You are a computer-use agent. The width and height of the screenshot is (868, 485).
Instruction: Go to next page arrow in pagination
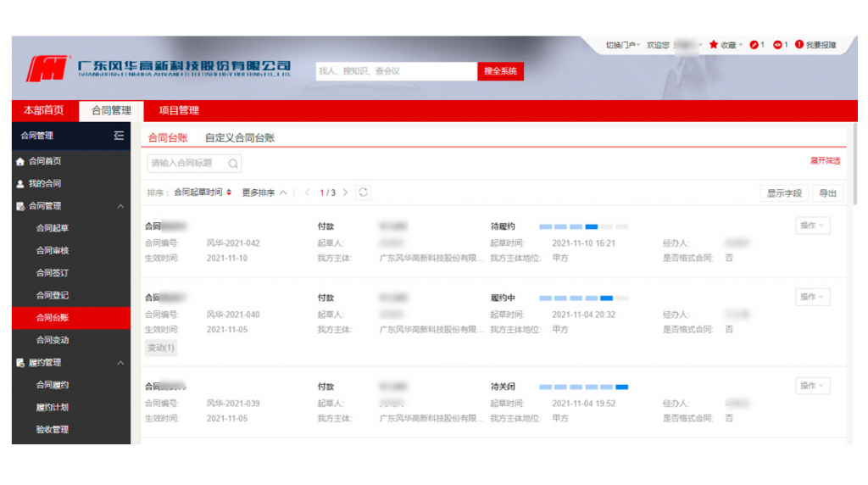(346, 193)
